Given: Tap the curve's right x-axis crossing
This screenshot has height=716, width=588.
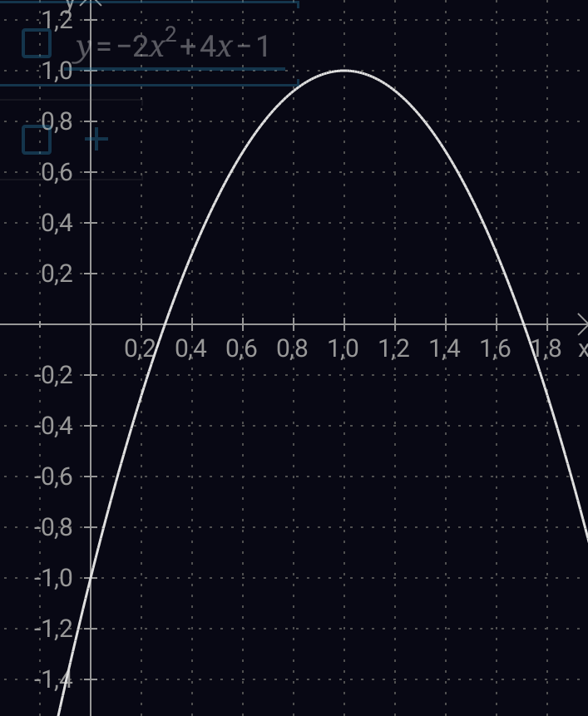Looking at the screenshot, I should click(x=523, y=324).
